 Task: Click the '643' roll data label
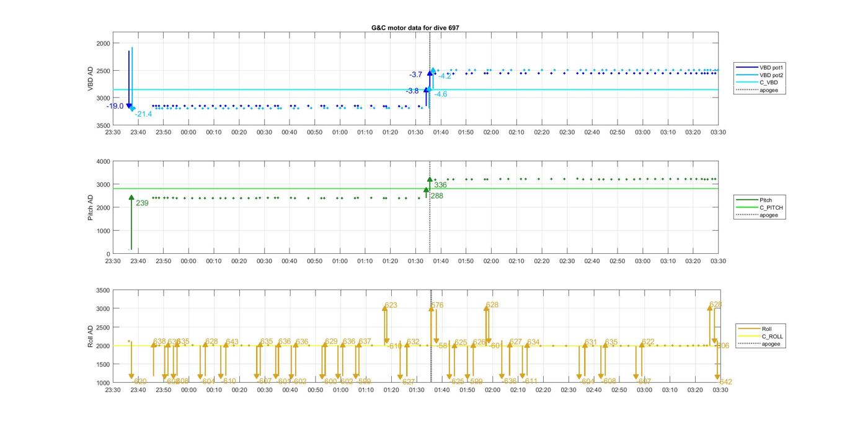232,342
